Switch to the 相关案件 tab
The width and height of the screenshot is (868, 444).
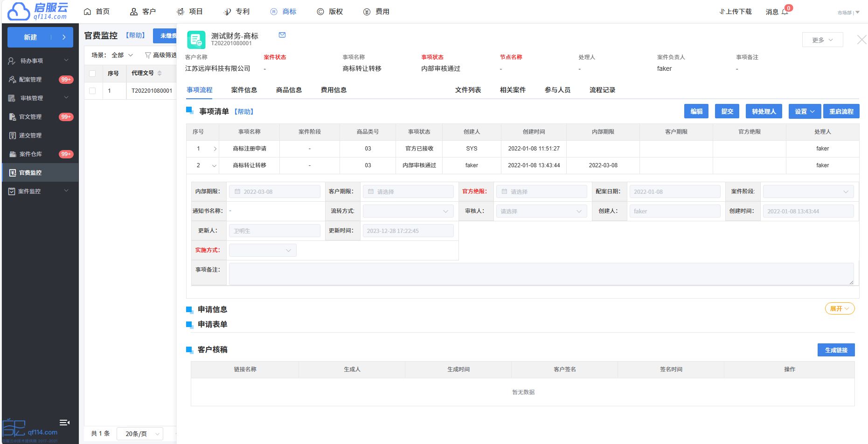[x=513, y=90]
